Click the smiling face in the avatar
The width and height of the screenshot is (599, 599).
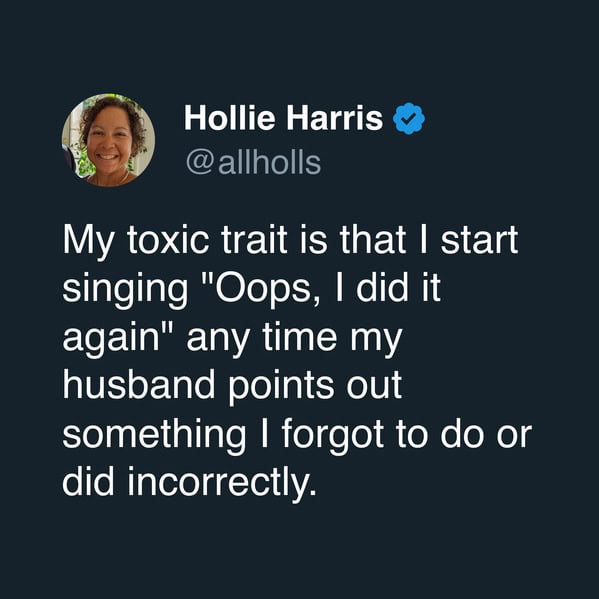click(x=109, y=139)
